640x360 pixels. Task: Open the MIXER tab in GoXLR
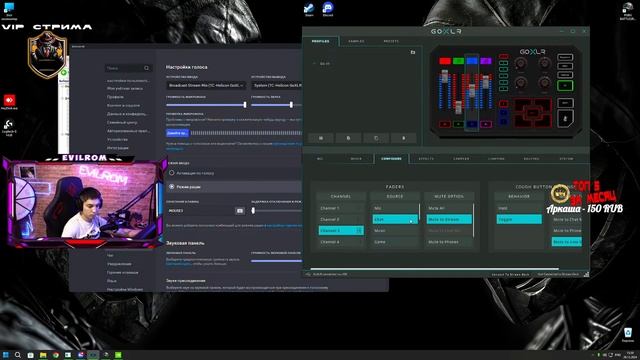pos(356,159)
